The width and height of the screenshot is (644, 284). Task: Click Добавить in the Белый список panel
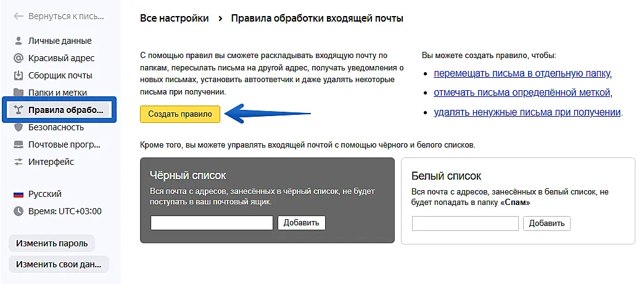point(547,223)
